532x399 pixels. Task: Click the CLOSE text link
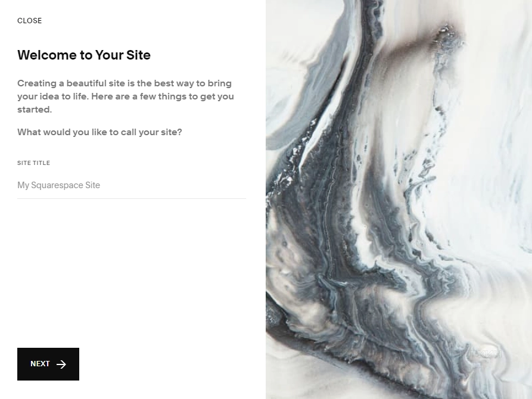pos(30,21)
